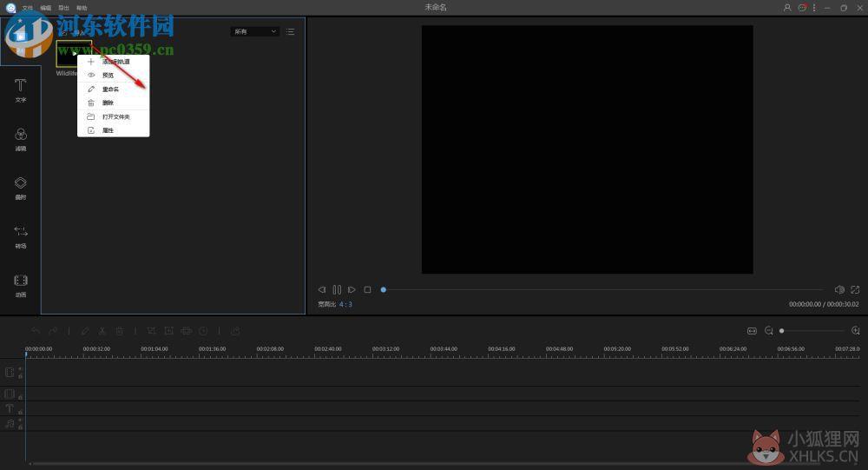Choose 重命名 in context menu
The height and width of the screenshot is (470, 868).
[114, 89]
